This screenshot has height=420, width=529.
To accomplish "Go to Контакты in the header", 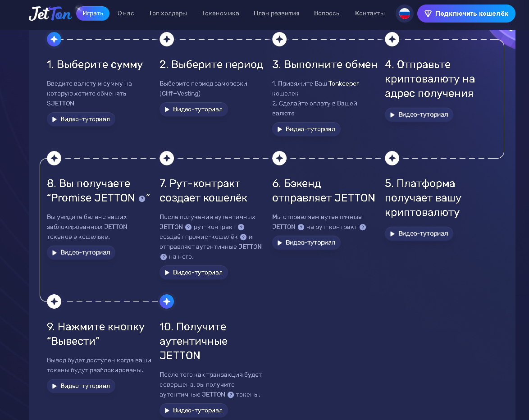I will (x=370, y=14).
